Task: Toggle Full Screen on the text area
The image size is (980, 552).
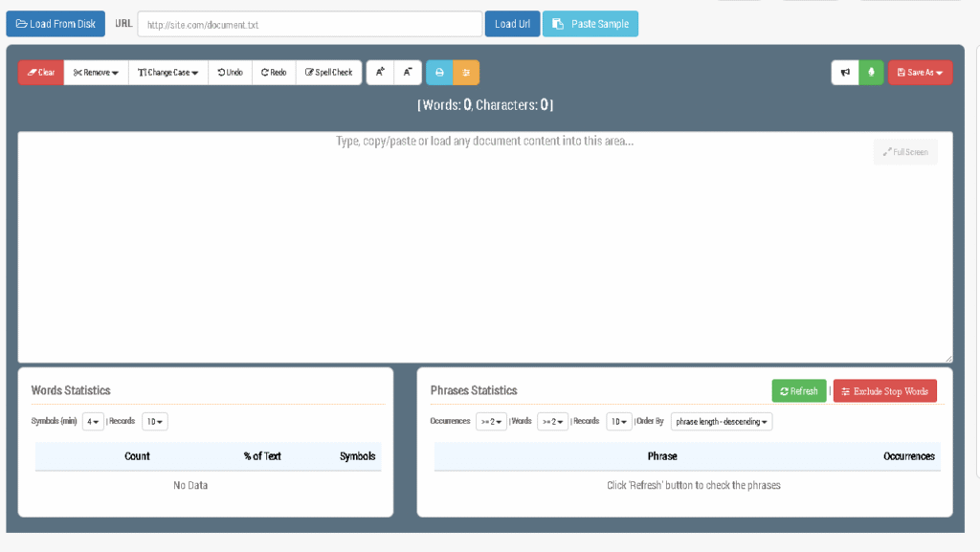Action: [x=904, y=151]
